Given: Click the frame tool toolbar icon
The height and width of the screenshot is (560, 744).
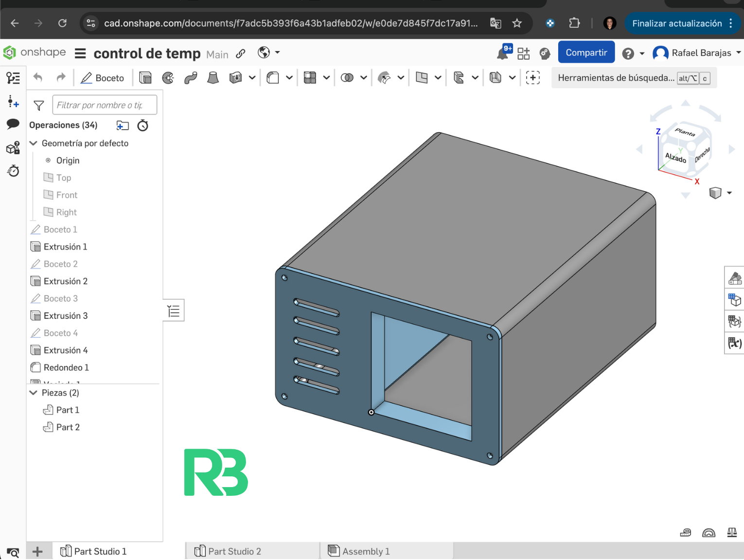Looking at the screenshot, I should point(496,78).
